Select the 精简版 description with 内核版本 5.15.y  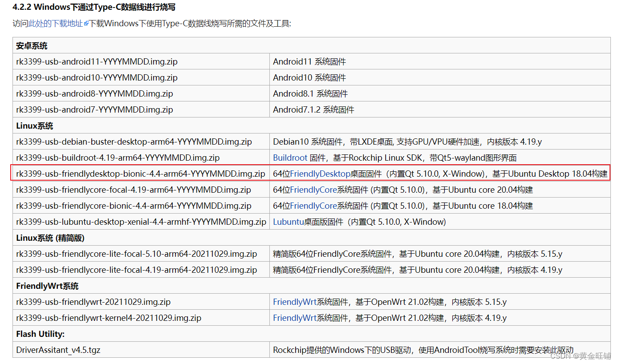418,254
